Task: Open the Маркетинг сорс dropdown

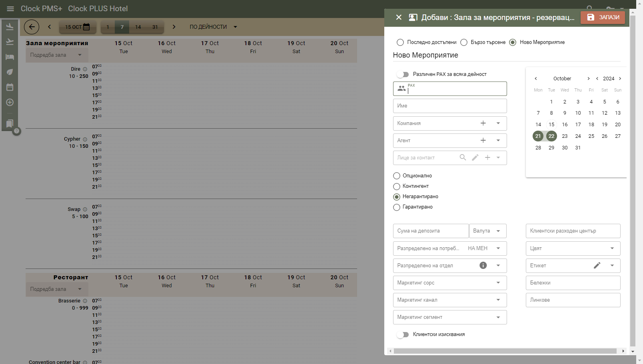Action: tap(450, 283)
